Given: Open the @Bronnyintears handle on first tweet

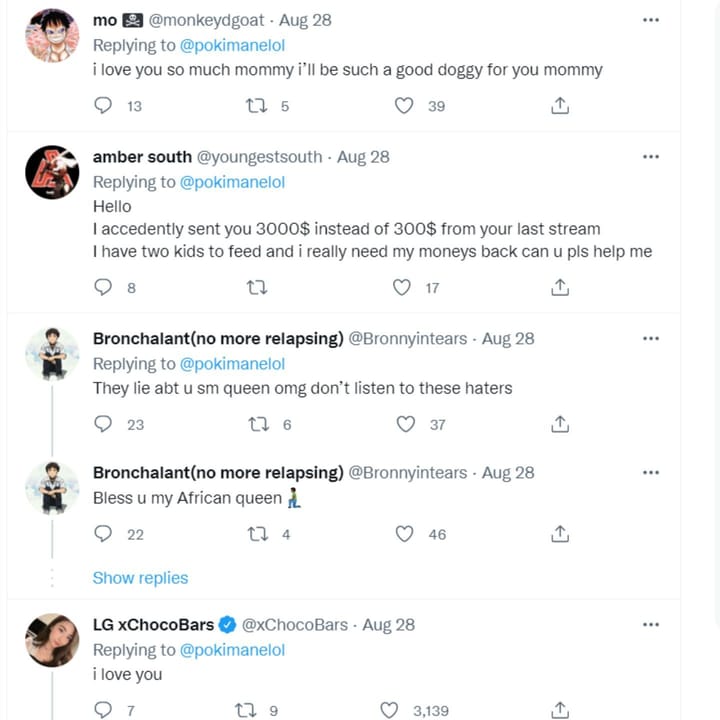Looking at the screenshot, I should tap(407, 339).
